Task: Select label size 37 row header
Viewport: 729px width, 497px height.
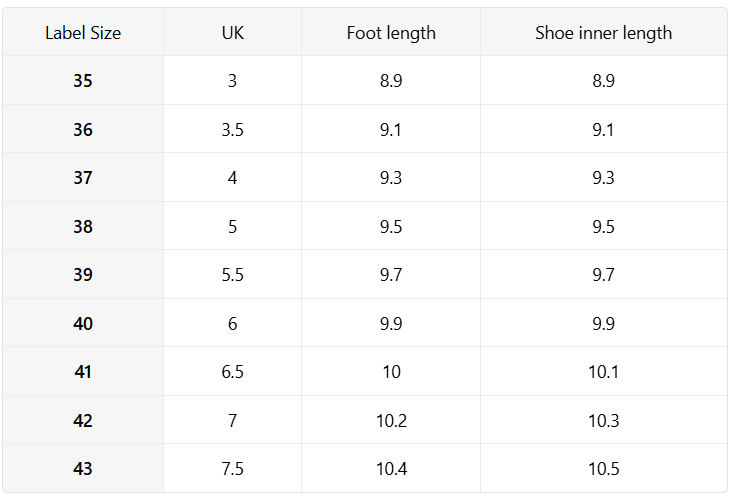Action: pyautogui.click(x=83, y=177)
